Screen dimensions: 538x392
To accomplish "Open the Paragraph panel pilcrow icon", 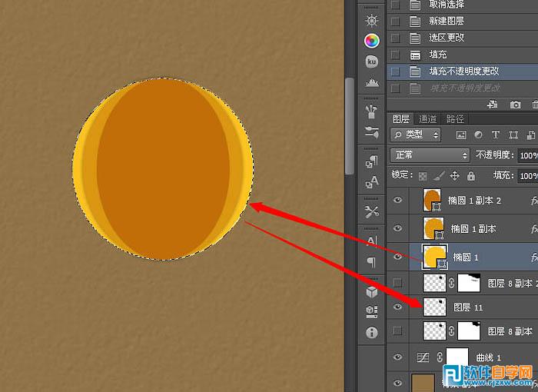I will click(x=371, y=262).
